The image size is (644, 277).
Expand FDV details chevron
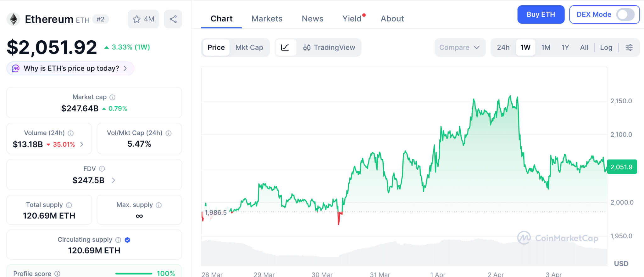tap(114, 180)
